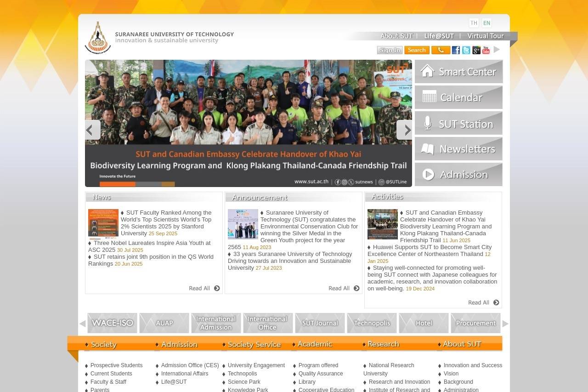Open the SUT Journal tile
588x392 pixels.
click(320, 323)
